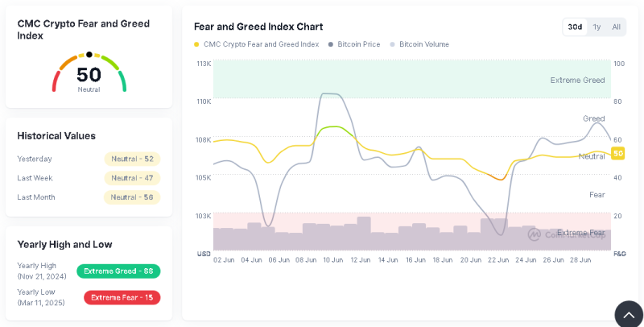Click the Last Month Neutral - 56 badge

132,197
